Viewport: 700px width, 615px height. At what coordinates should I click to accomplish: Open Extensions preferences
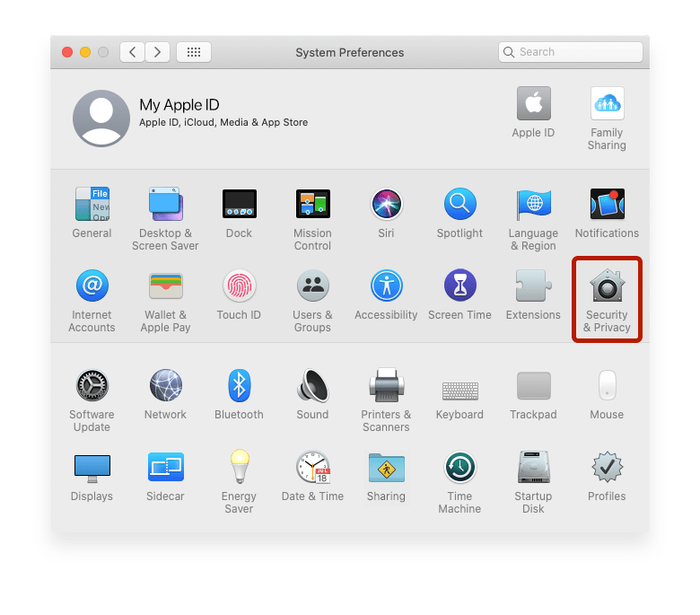[x=533, y=286]
